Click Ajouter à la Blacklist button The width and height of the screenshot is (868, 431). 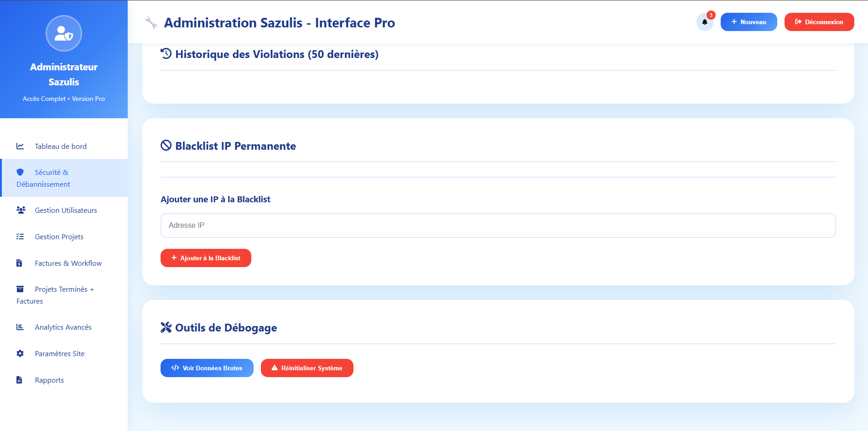(206, 258)
